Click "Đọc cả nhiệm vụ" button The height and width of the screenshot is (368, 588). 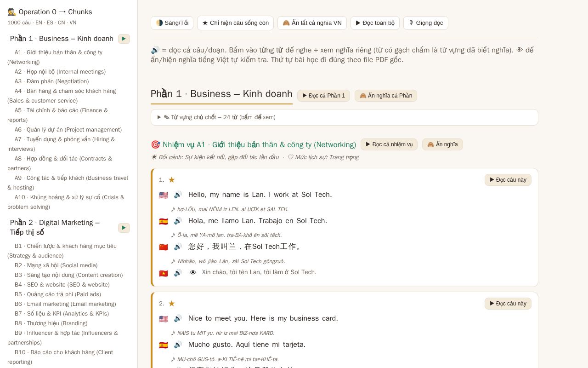coord(389,144)
